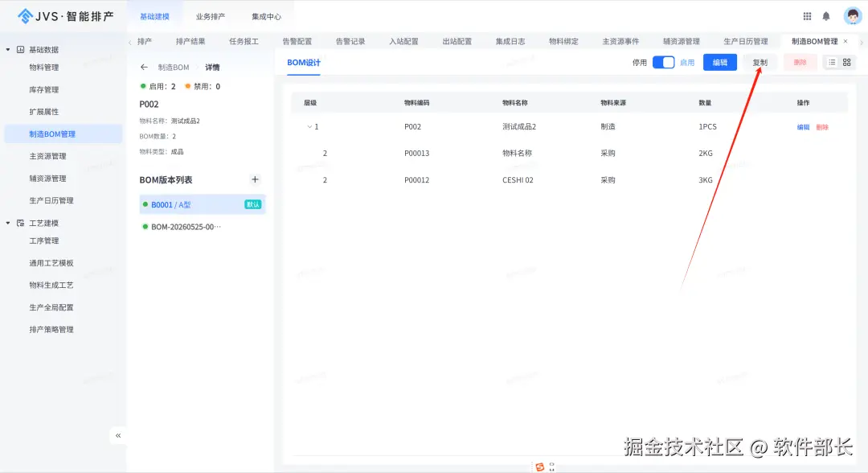The image size is (868, 473).
Task: Open 物料管理 in sidebar
Action: point(43,68)
